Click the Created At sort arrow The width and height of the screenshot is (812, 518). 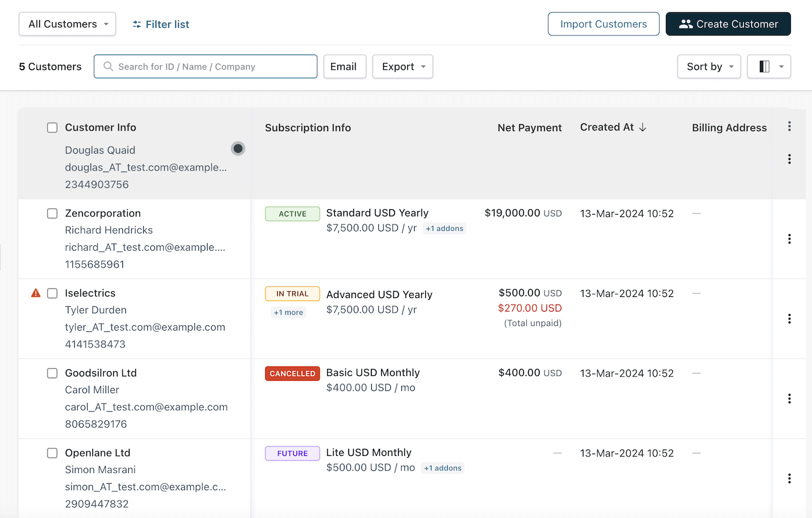point(643,126)
